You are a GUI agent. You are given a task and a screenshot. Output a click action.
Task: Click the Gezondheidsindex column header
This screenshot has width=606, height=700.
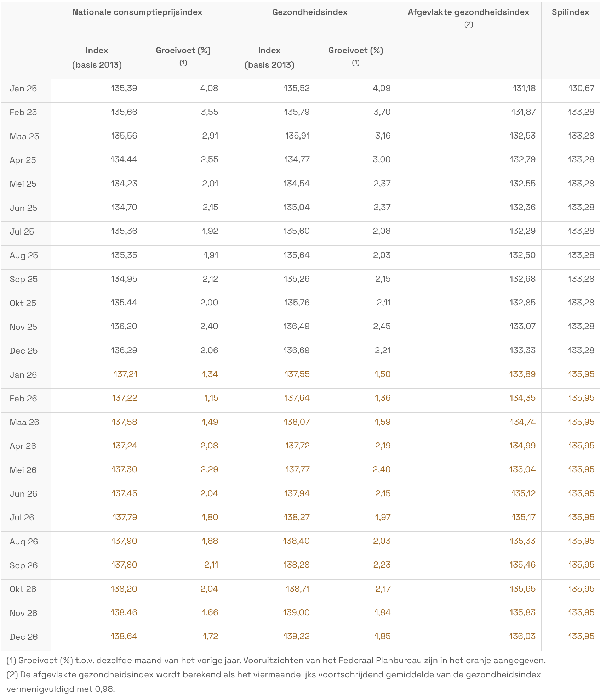pos(310,12)
